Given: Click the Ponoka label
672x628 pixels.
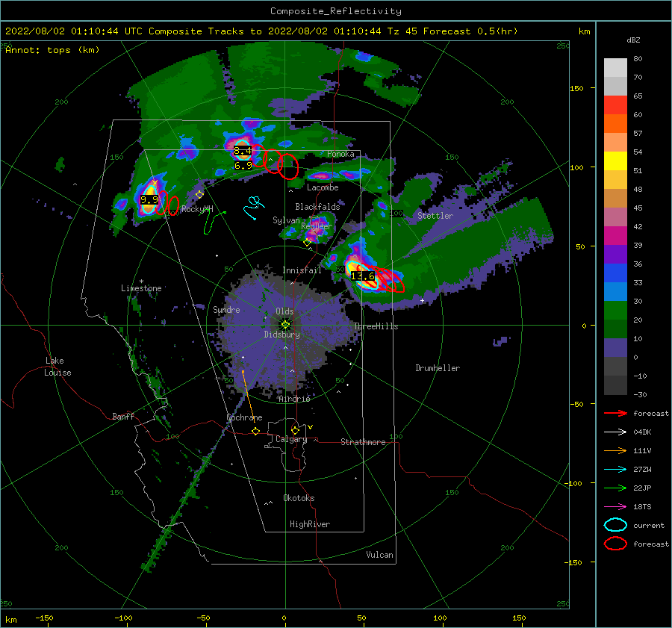Looking at the screenshot, I should tap(340, 154).
